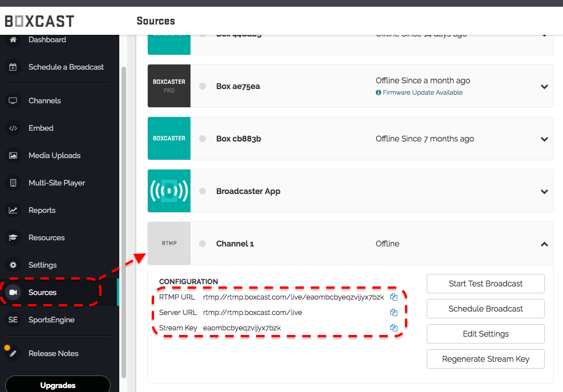Click the BoxCaster Pro device icon
563x392 pixels.
click(x=169, y=86)
